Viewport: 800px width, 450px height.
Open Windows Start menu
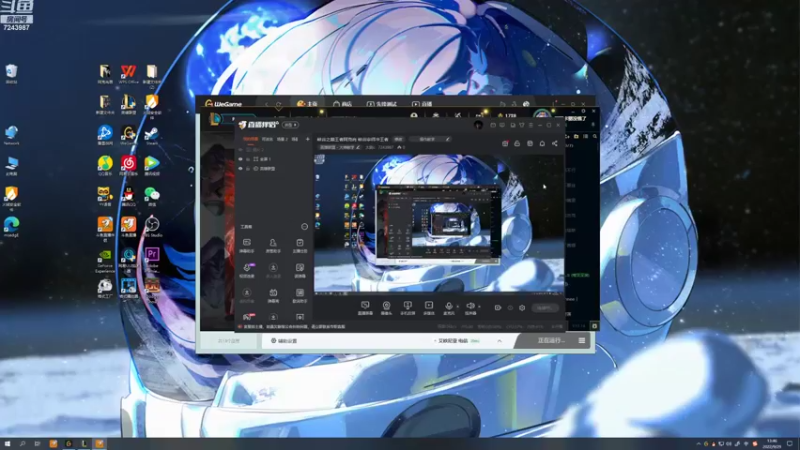pyautogui.click(x=7, y=444)
